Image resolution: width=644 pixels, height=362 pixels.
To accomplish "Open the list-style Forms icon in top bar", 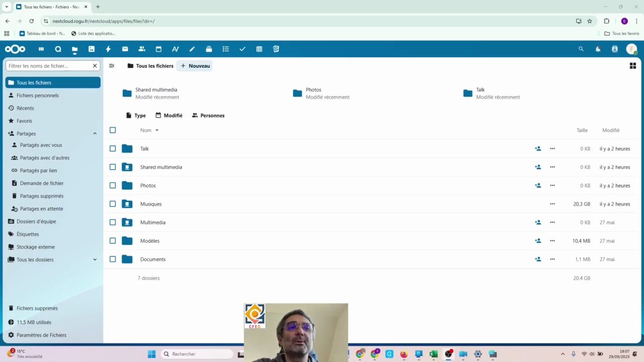I will tap(225, 49).
